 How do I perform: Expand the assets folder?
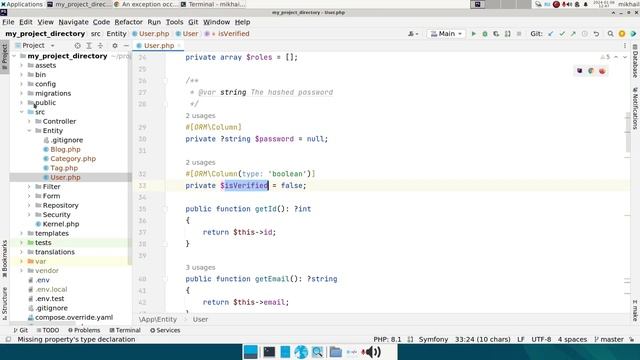[x=22, y=65]
